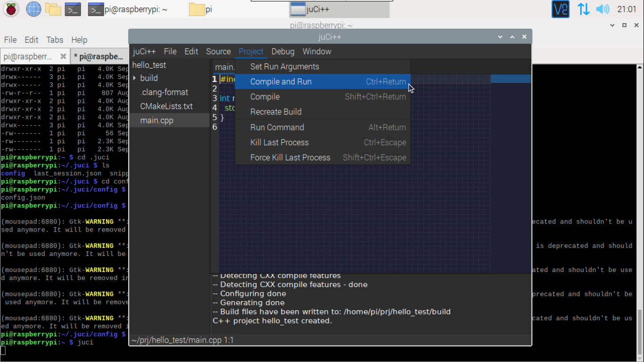Launch the web browser globe icon
The image size is (644, 362).
33,9
